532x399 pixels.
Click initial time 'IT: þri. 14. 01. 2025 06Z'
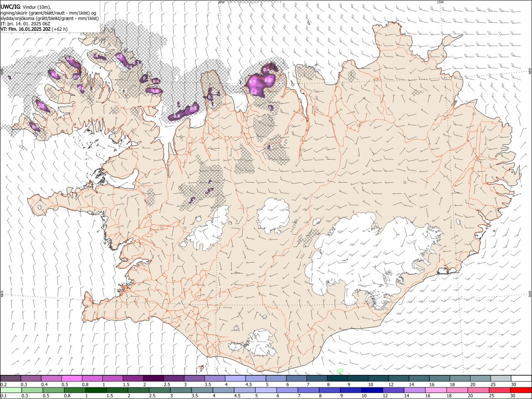pos(25,24)
